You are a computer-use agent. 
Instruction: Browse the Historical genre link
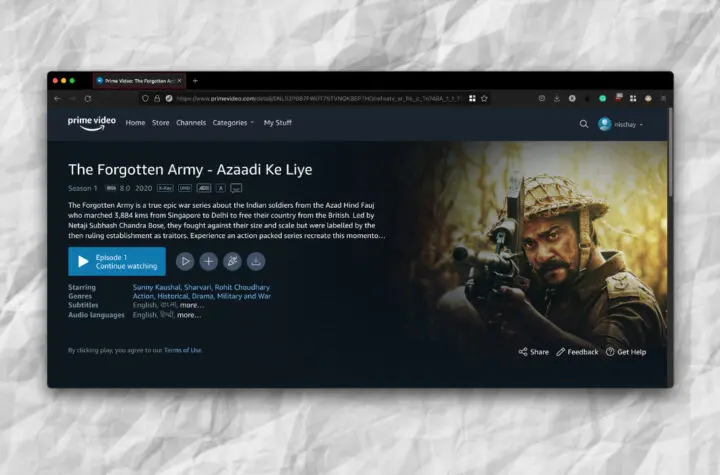173,296
